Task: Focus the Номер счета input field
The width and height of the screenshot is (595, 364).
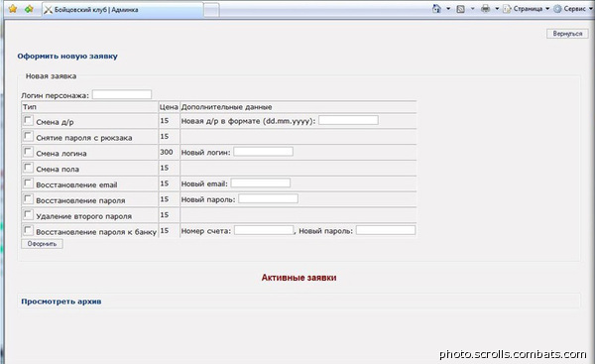Action: pos(264,230)
